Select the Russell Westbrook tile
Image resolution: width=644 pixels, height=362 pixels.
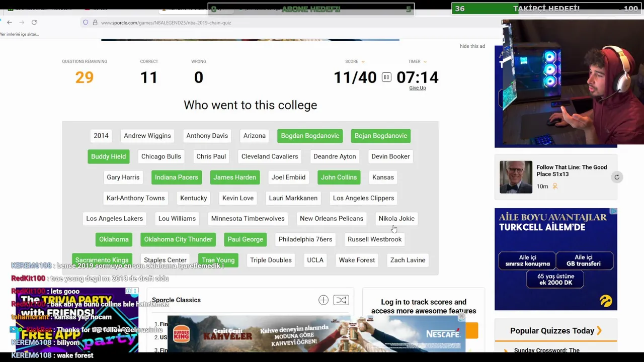(375, 239)
